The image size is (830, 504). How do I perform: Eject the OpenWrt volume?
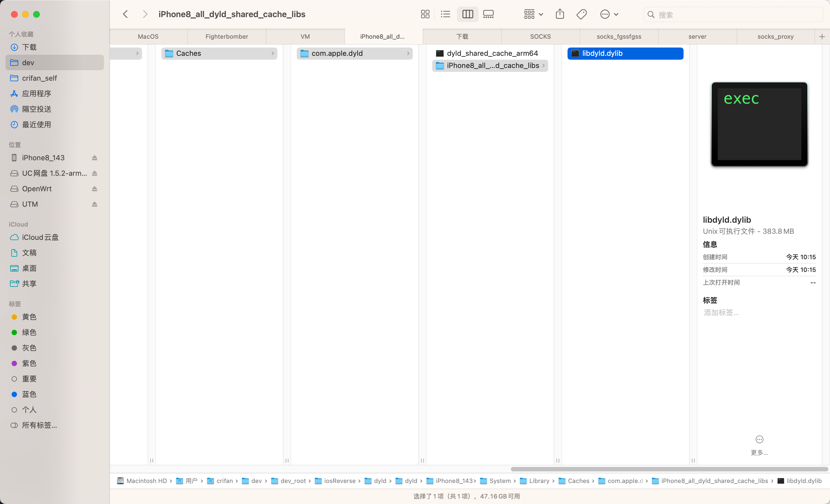[95, 189]
